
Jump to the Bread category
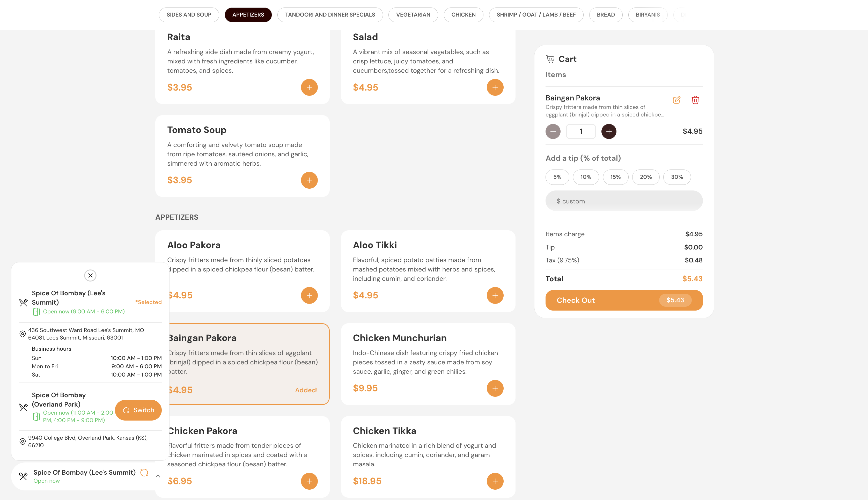[605, 15]
